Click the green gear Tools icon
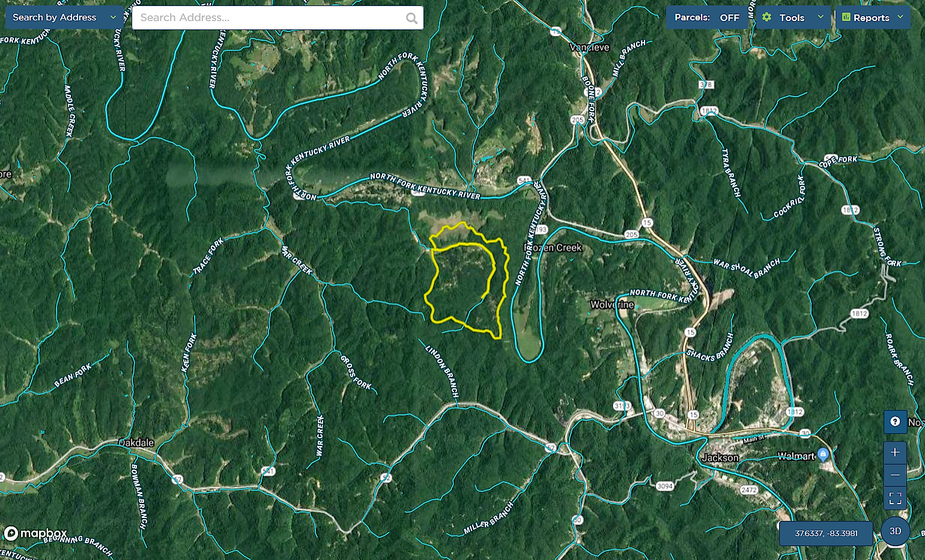 767,17
